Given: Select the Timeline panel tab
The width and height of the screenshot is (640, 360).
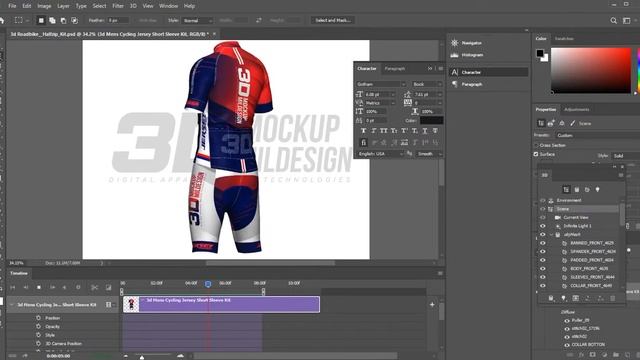Looking at the screenshot, I should click(x=19, y=273).
